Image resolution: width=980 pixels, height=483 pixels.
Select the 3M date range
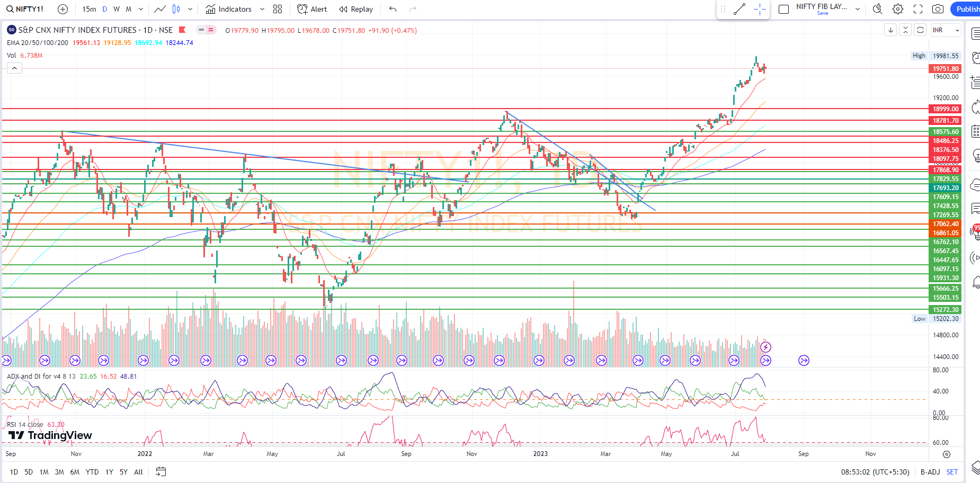tap(59, 472)
